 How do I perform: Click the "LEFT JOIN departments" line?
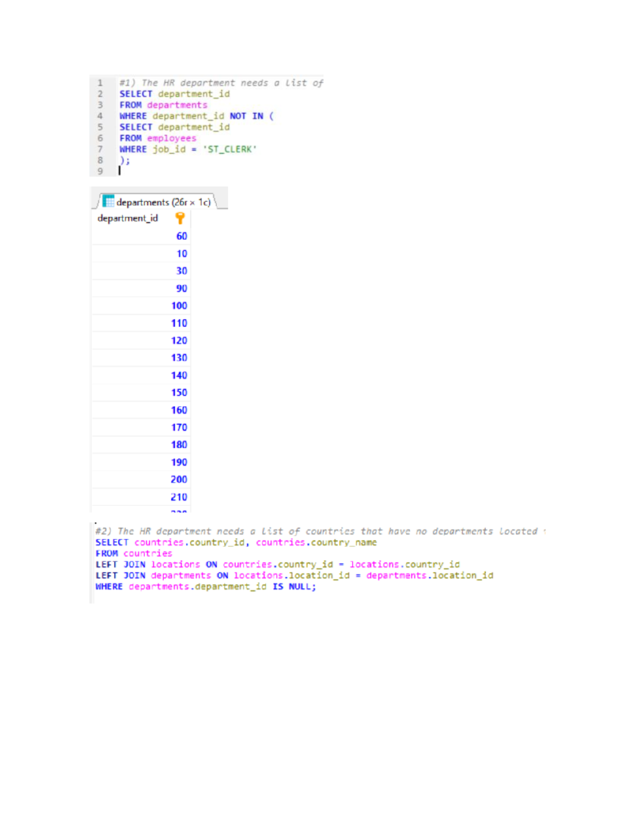(294, 576)
